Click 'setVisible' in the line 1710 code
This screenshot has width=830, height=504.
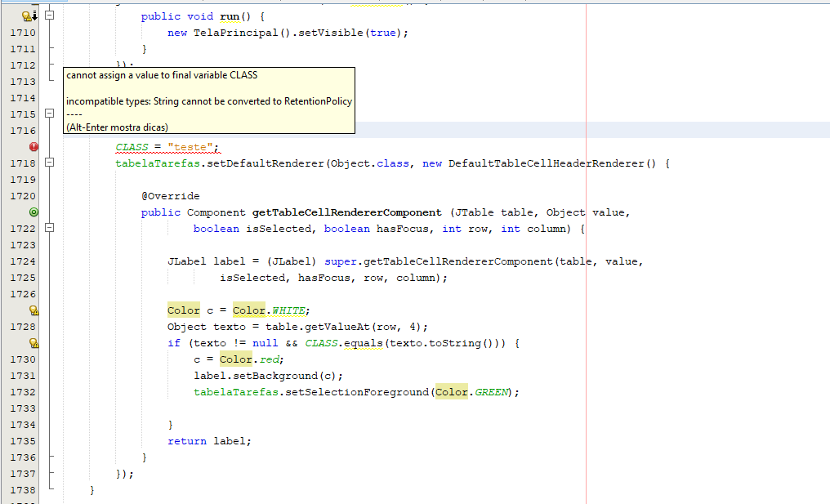pyautogui.click(x=331, y=33)
